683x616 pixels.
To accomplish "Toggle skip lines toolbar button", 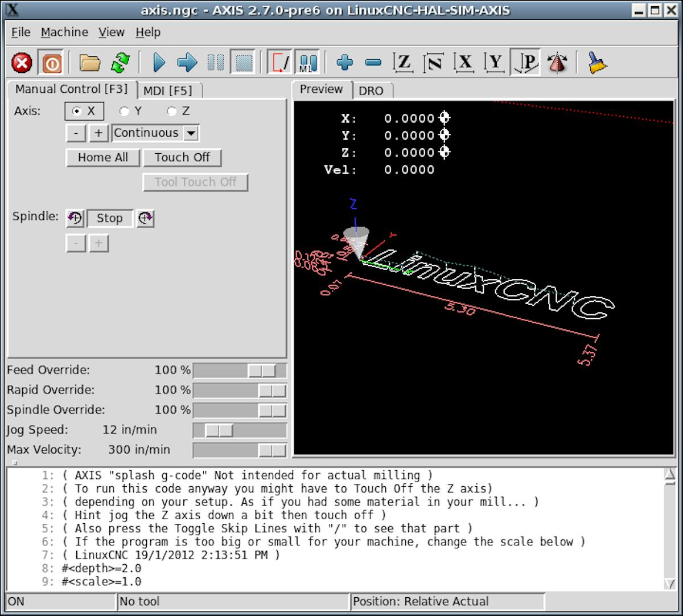I will (x=279, y=63).
